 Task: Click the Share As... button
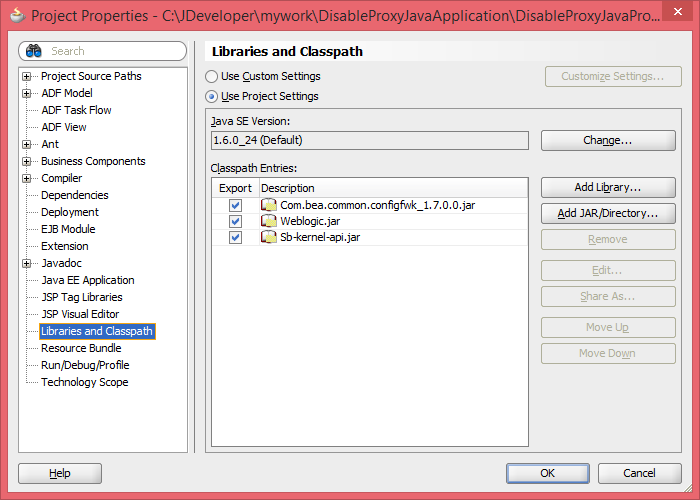608,296
